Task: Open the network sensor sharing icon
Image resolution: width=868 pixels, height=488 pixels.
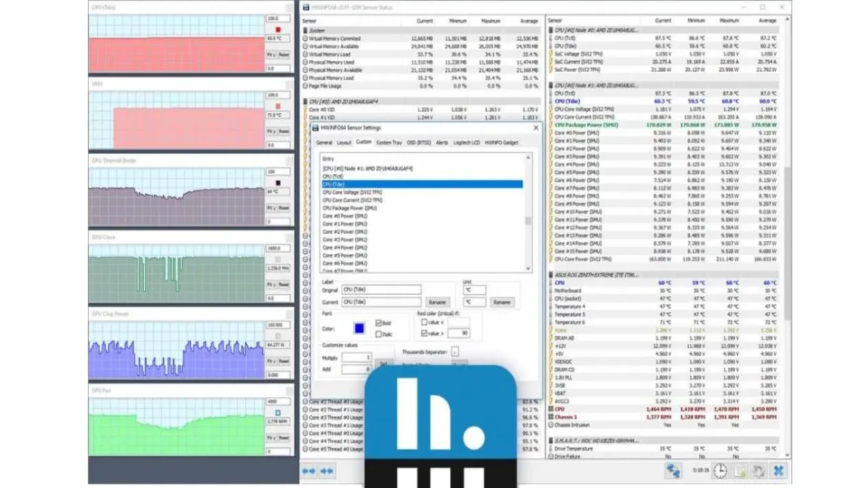Action: click(674, 470)
